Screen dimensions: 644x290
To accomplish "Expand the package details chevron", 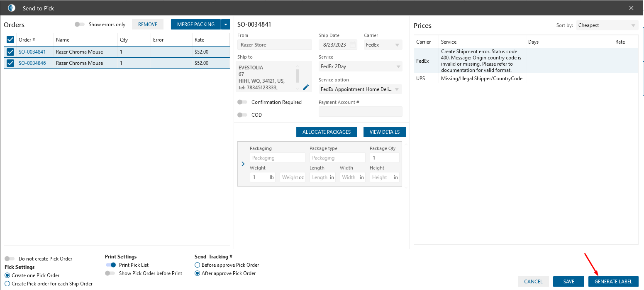I will (x=243, y=164).
